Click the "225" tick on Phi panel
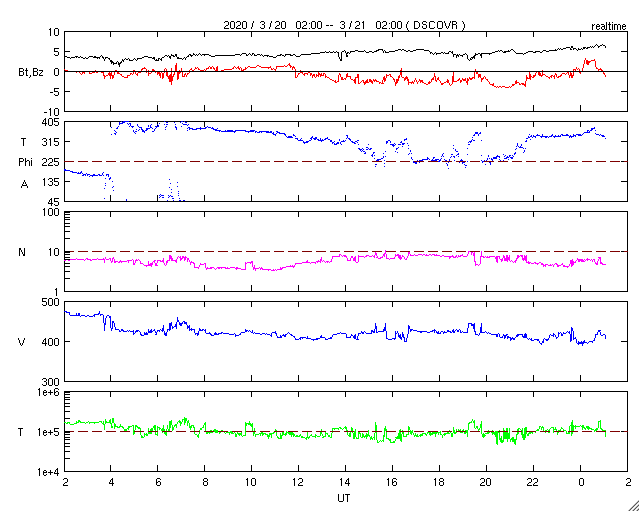This screenshot has width=640, height=512. click(x=52, y=162)
